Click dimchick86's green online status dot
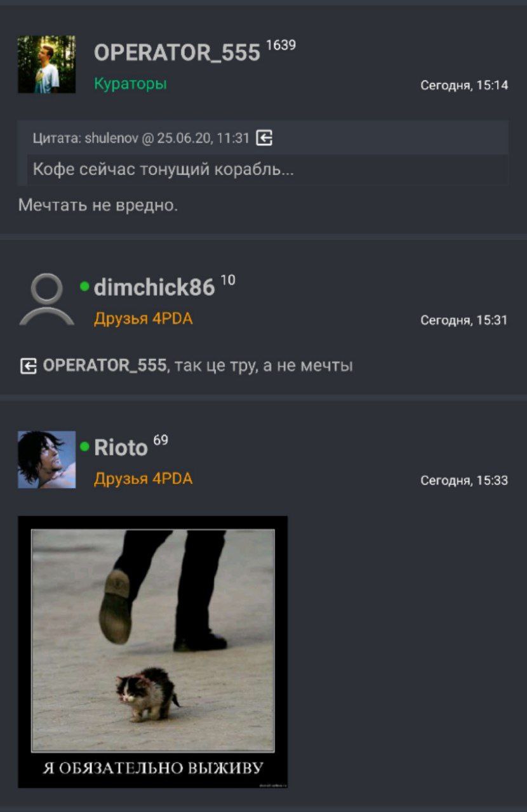 [84, 286]
